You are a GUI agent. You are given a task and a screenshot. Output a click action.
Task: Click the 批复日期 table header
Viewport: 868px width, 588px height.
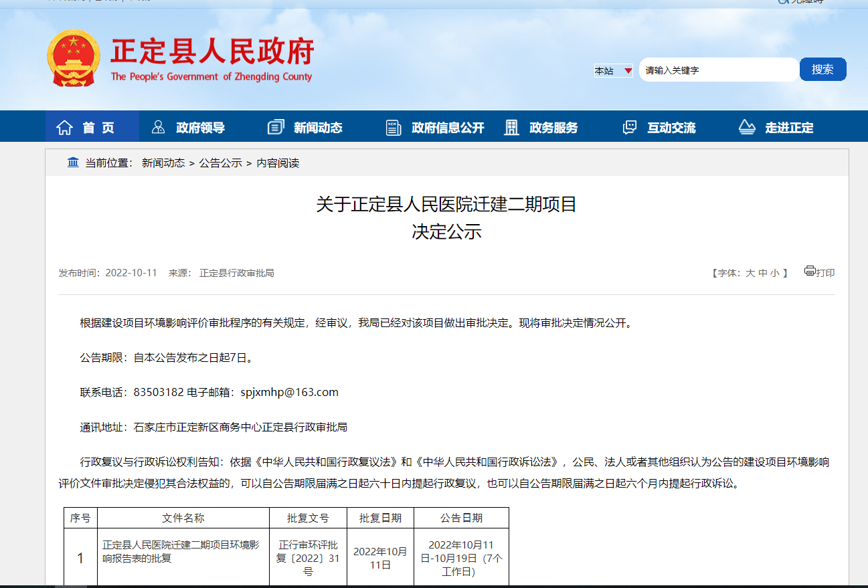(x=380, y=518)
